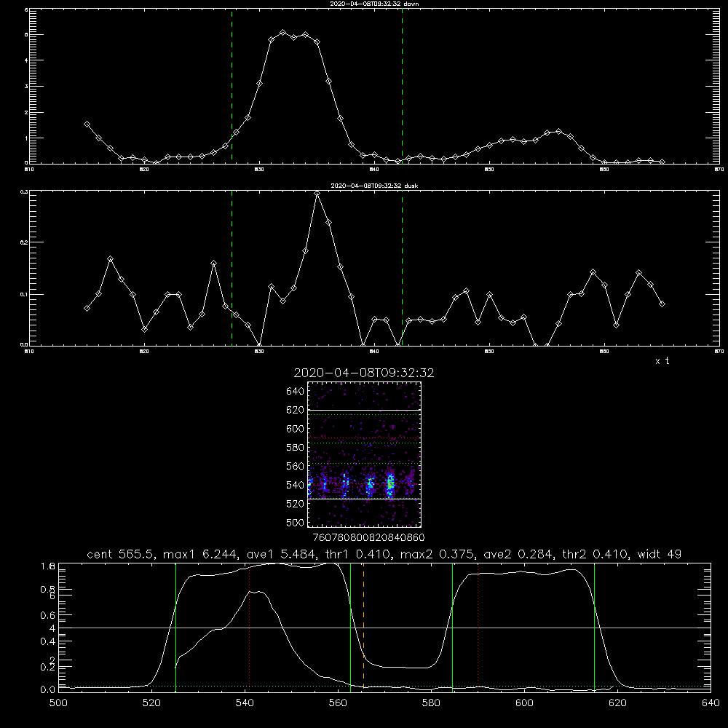Click the '640' x-axis label of bottom plot
The image size is (728, 728).
711,703
